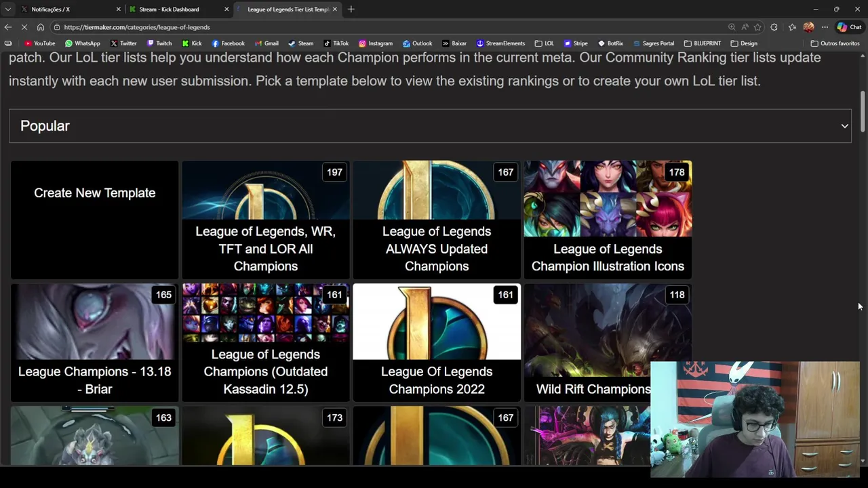Viewport: 868px width, 488px height.
Task: Click the page vertical scrollbar thumb
Action: coord(863,112)
